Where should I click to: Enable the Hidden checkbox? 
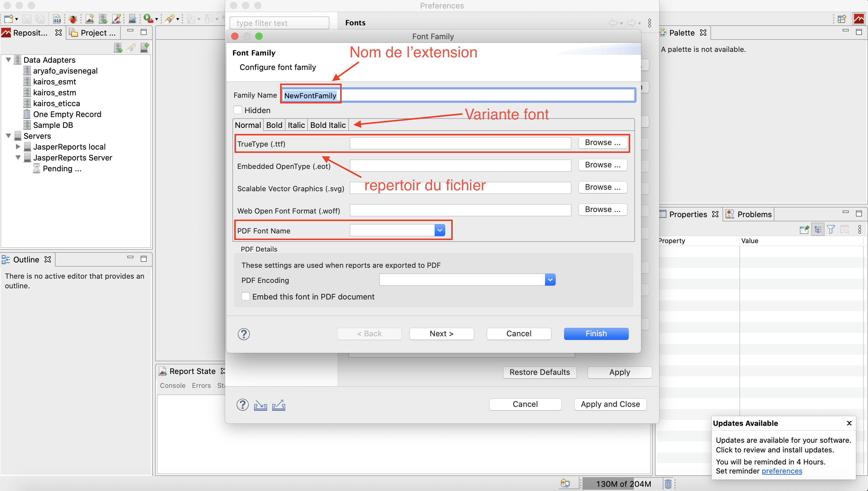(238, 110)
